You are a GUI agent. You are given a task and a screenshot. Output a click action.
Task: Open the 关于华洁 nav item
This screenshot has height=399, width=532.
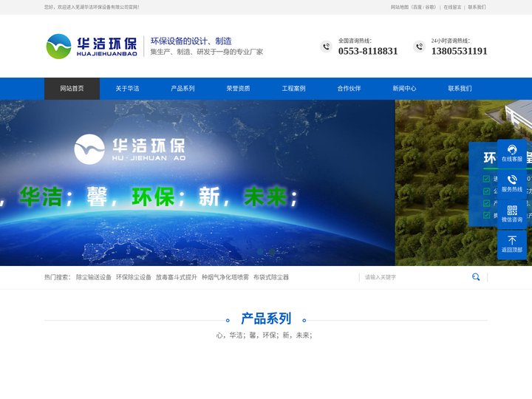pyautogui.click(x=127, y=89)
